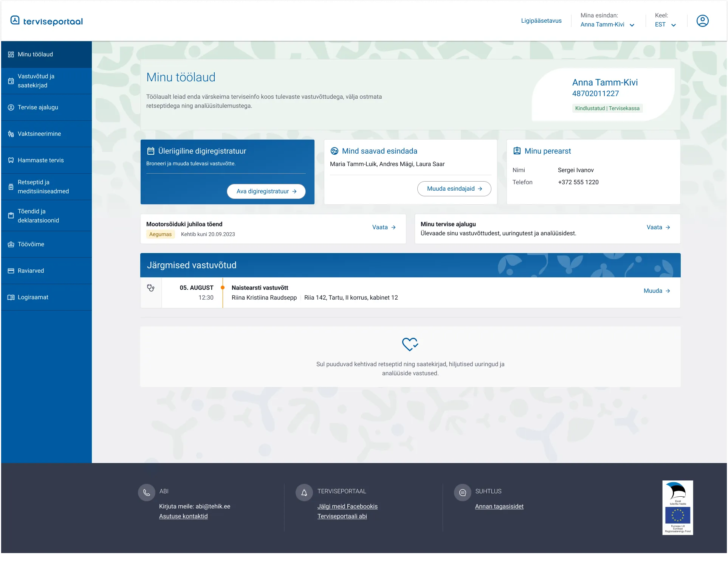This screenshot has width=728, height=575.
Task: Go to Vastuvõtud ja saatekirjad menu item
Action: 46,81
